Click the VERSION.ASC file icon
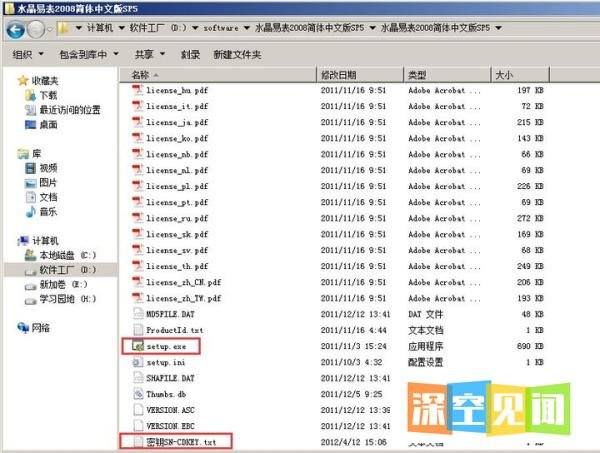This screenshot has height=453, width=600. pyautogui.click(x=138, y=410)
